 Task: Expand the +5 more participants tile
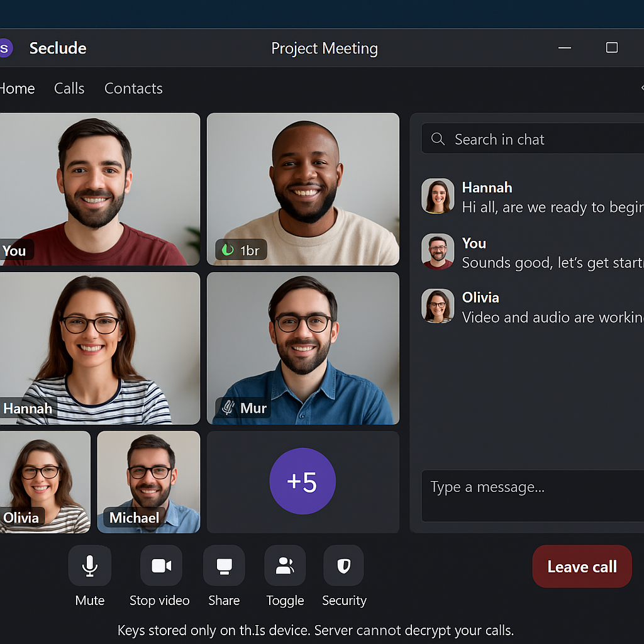click(x=303, y=481)
